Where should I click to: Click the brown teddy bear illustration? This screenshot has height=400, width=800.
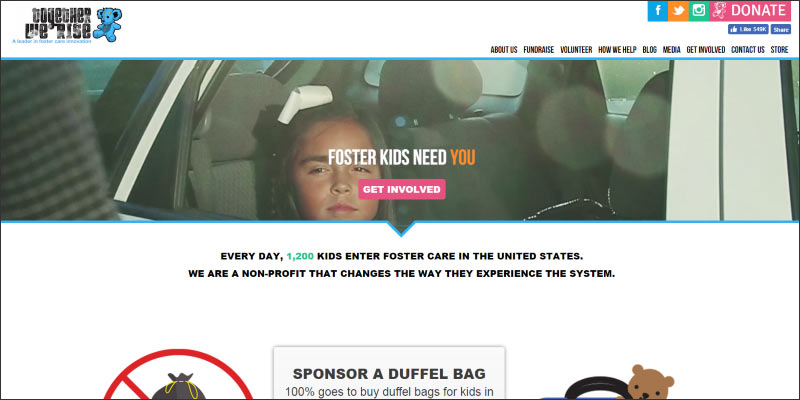coord(648,382)
